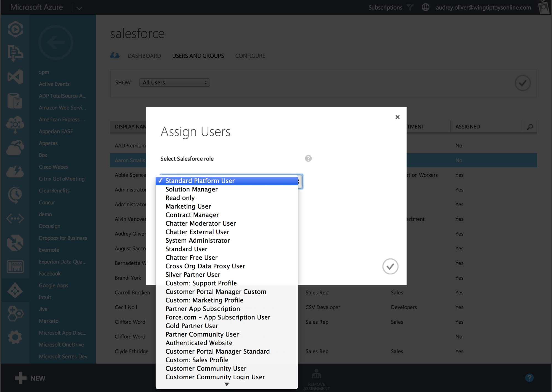This screenshot has width=552, height=392.
Task: Select Authenticated Website option
Action: pos(227,343)
